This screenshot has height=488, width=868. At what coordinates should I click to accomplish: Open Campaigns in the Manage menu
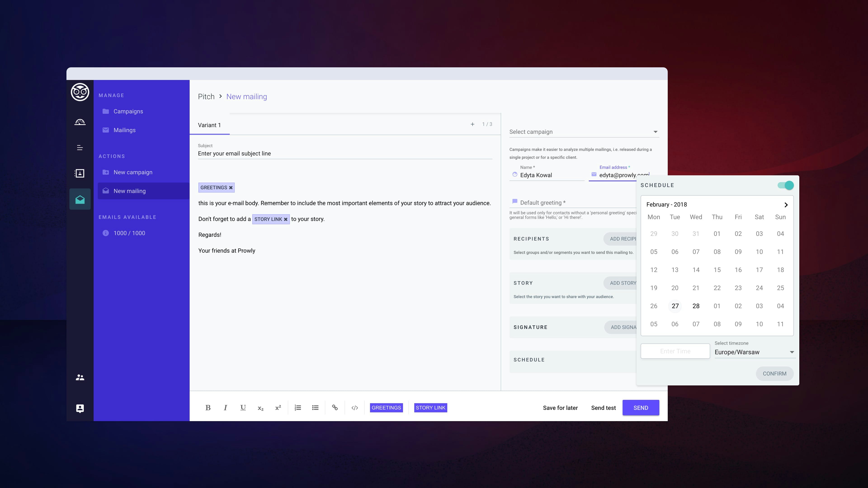click(128, 111)
